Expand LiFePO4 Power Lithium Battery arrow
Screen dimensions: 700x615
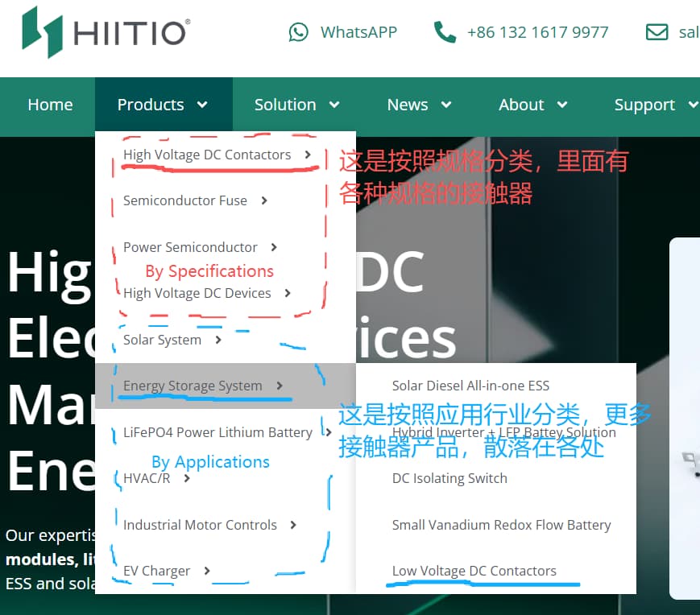coord(329,432)
